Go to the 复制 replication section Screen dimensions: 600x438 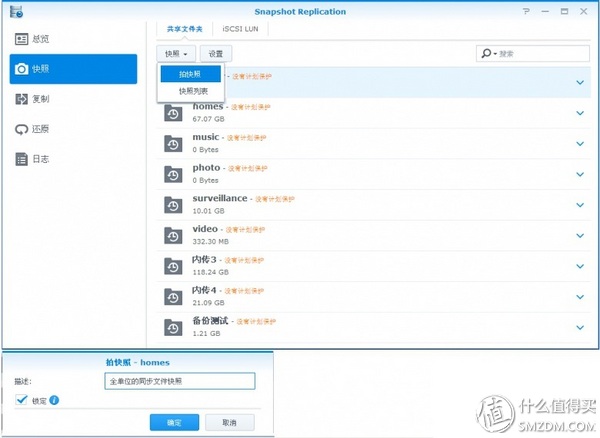[x=73, y=99]
